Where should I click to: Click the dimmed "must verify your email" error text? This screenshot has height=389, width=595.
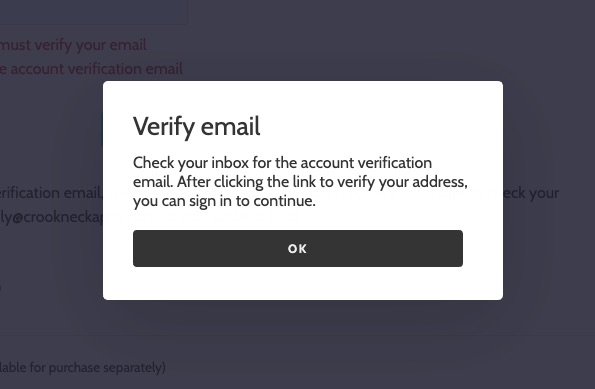point(73,45)
